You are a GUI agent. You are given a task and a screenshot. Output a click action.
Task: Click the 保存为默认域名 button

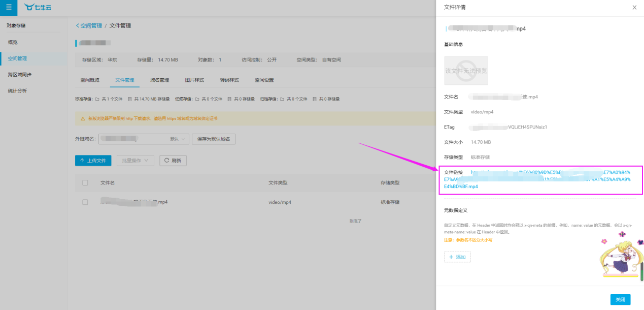[213, 139]
